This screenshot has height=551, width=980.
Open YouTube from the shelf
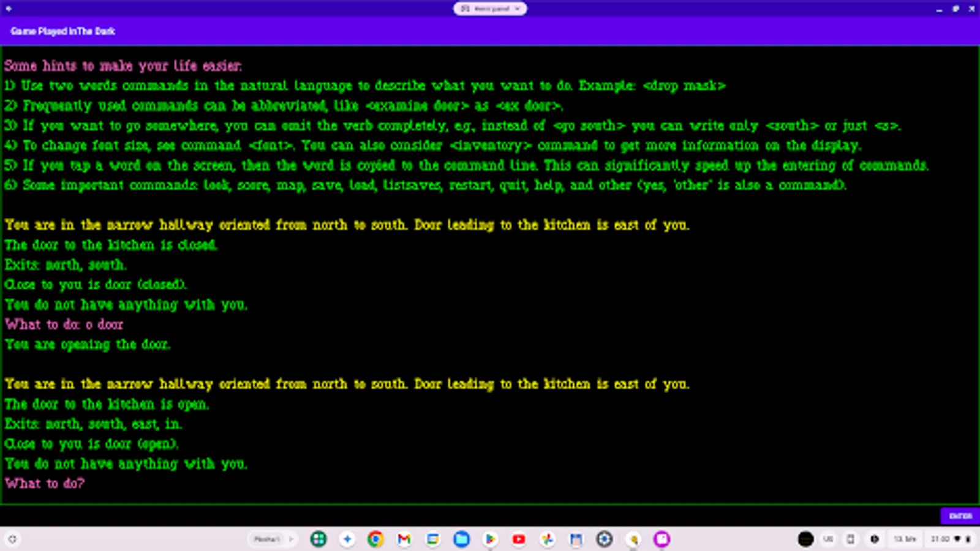pyautogui.click(x=519, y=539)
